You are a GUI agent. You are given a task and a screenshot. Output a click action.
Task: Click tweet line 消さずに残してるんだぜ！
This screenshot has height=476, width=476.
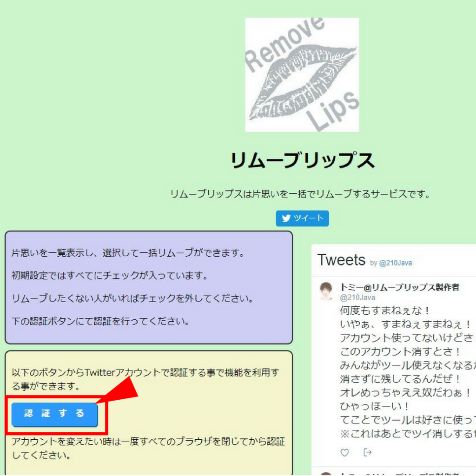[400, 378]
